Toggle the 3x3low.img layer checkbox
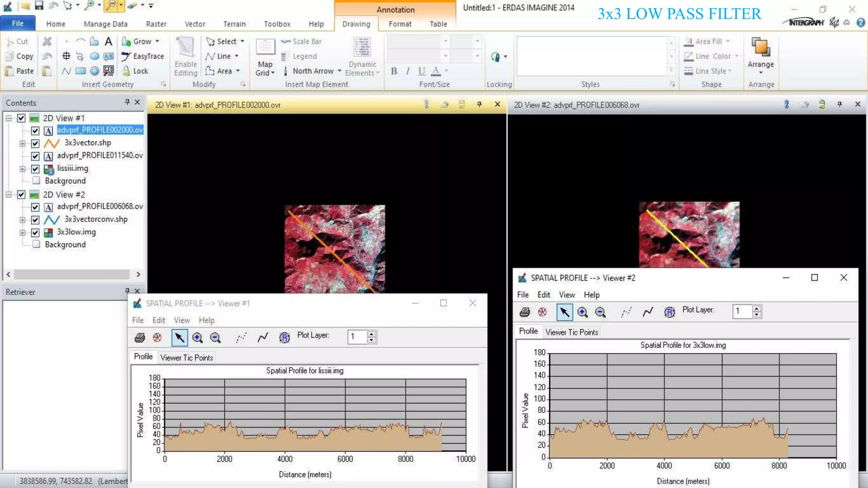Viewport: 868px width, 488px height. (x=36, y=233)
